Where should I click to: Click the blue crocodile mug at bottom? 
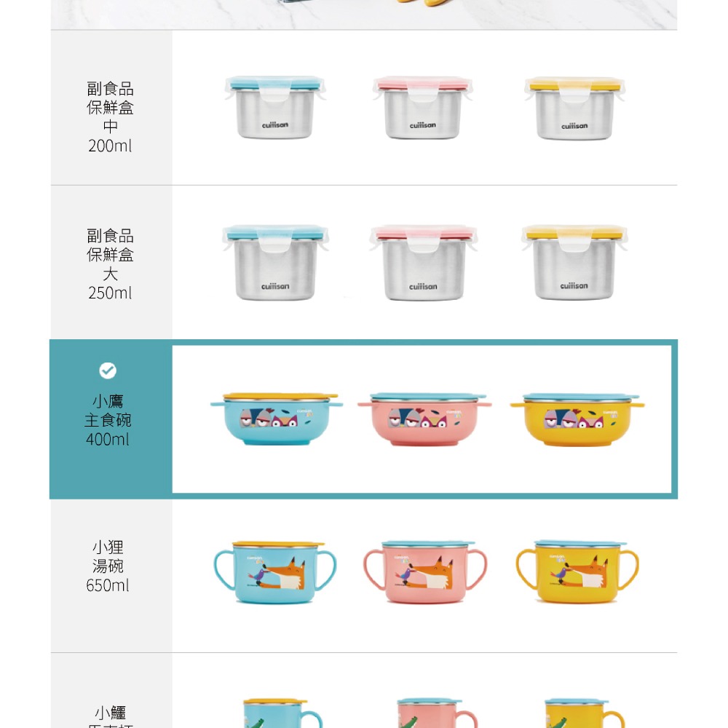click(282, 713)
